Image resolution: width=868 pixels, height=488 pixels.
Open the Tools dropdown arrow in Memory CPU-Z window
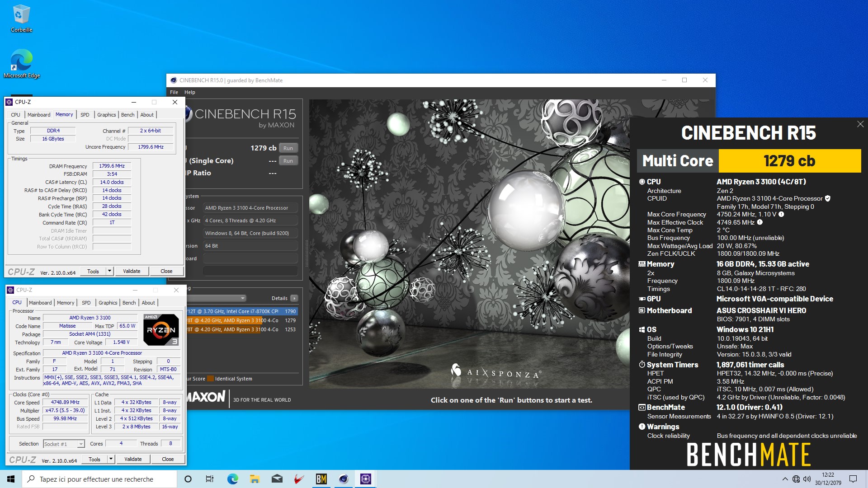pyautogui.click(x=109, y=271)
